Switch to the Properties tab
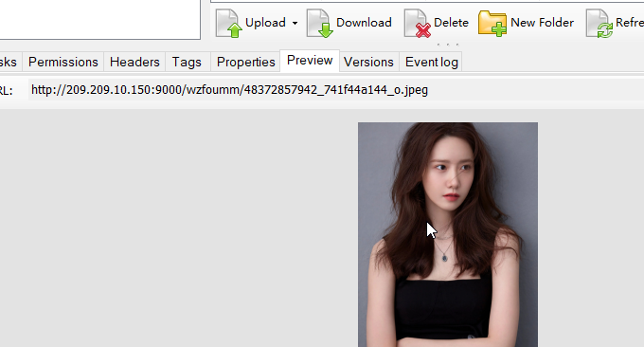 [245, 62]
